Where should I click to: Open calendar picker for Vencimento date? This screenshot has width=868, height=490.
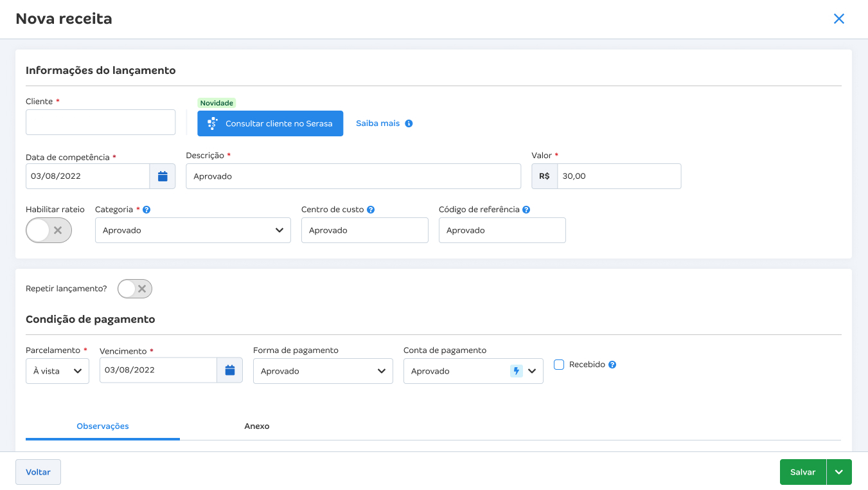tap(230, 370)
